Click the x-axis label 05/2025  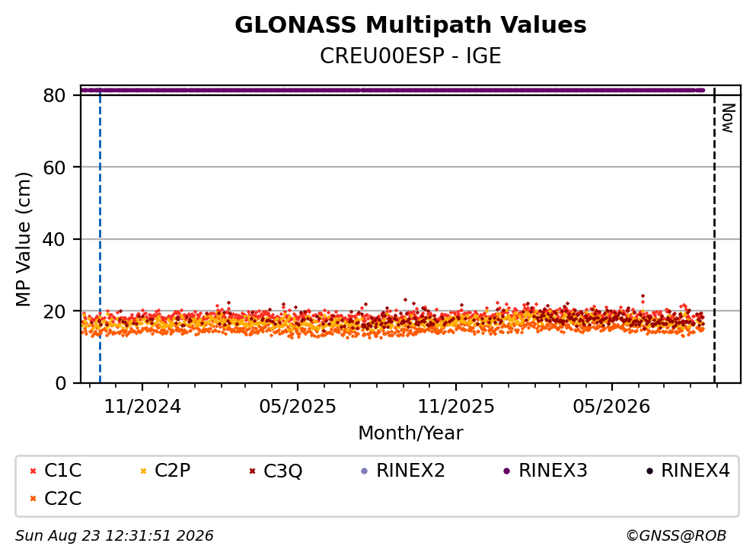(x=298, y=406)
